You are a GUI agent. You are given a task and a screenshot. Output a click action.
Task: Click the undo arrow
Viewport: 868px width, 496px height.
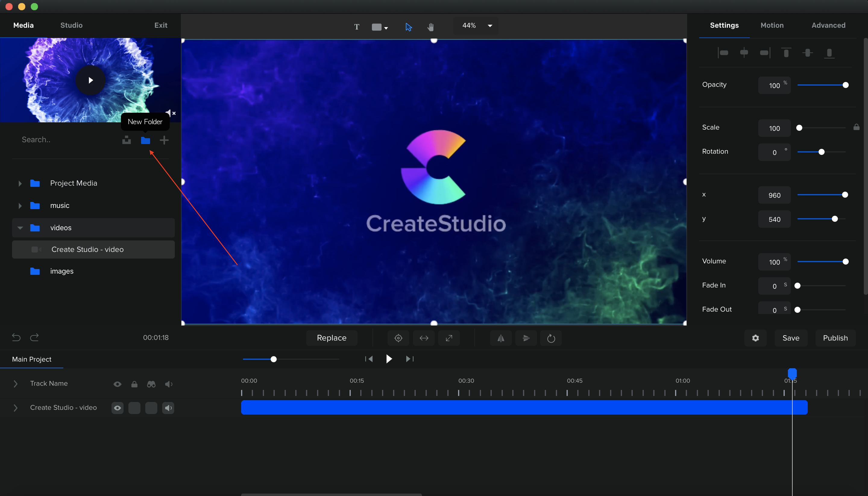pos(16,337)
